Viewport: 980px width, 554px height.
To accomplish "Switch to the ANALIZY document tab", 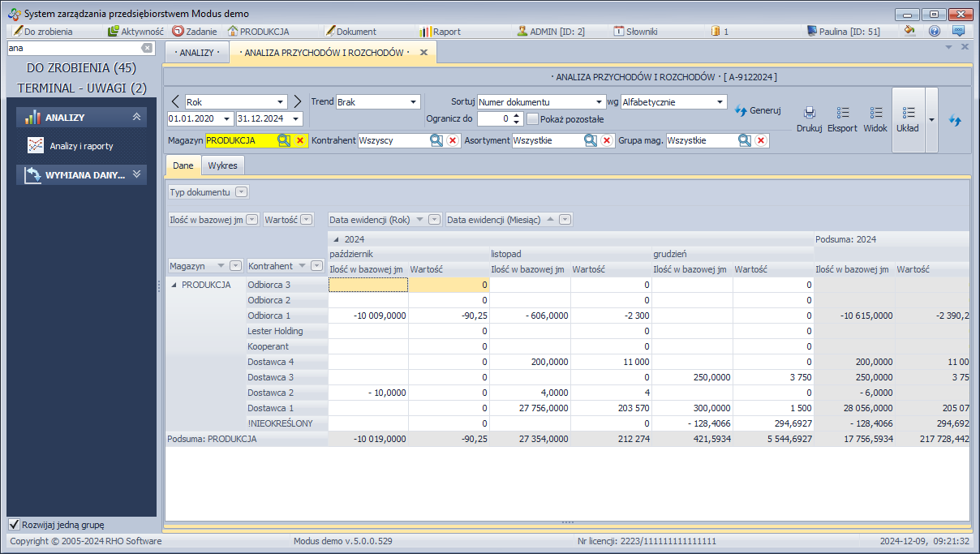I will (197, 53).
